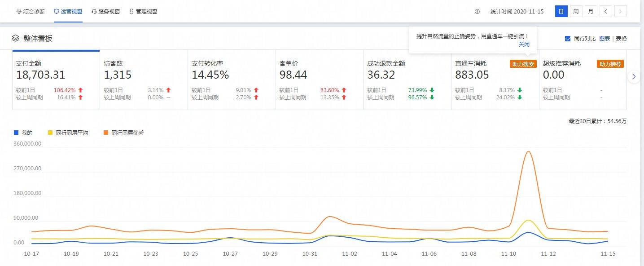Select the 成功退款金额 metric card
Image resolution: width=644 pixels, height=266 pixels.
pyautogui.click(x=407, y=80)
